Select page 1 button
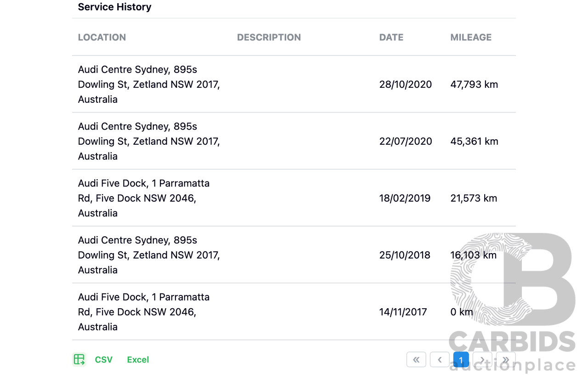The height and width of the screenshot is (379, 588). point(461,360)
